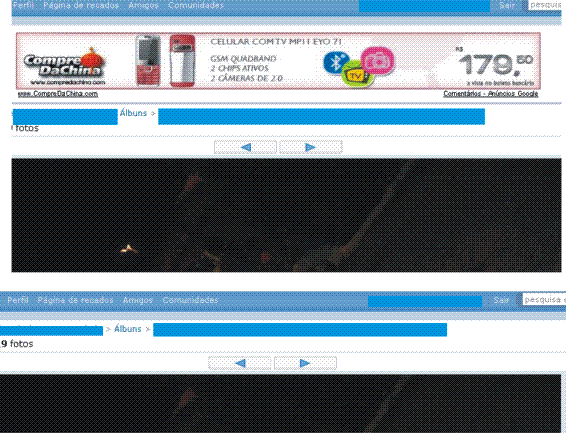Show previous photo using lower left arrow

coord(240,363)
